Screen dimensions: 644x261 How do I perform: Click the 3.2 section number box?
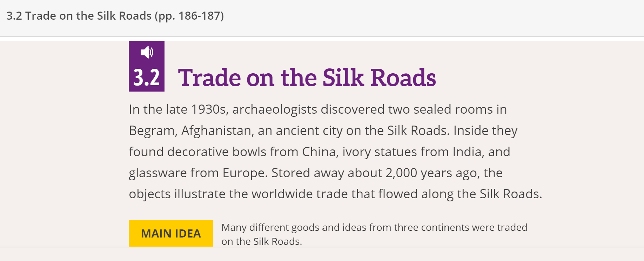coord(147,78)
